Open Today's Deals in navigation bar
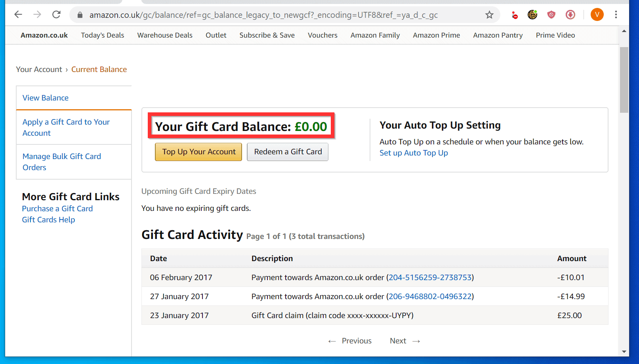The width and height of the screenshot is (639, 364). [103, 35]
